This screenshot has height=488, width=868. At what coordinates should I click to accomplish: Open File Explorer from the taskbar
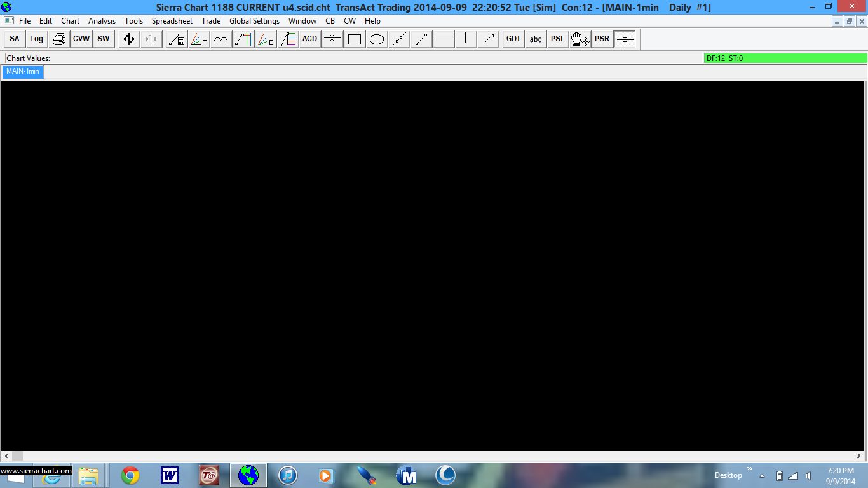click(x=89, y=475)
